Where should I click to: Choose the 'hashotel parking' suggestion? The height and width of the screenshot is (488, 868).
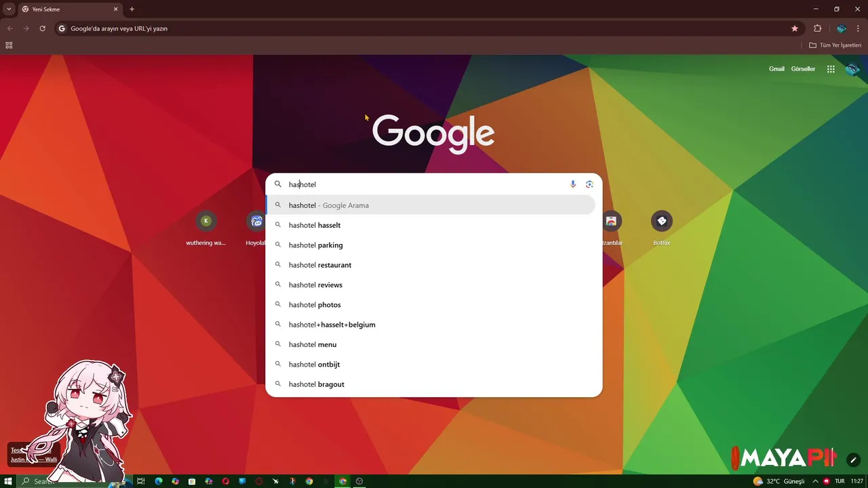pyautogui.click(x=431, y=245)
